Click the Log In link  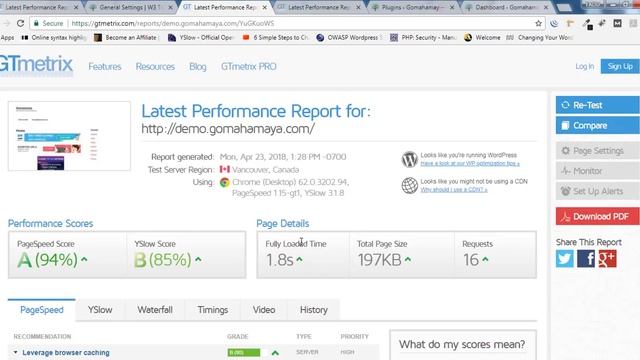click(584, 66)
